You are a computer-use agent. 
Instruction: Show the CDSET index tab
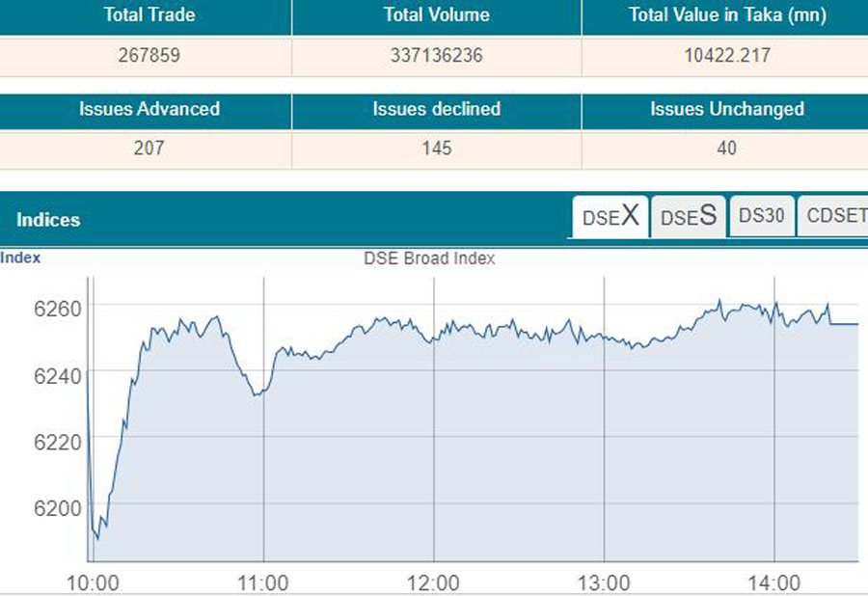835,216
